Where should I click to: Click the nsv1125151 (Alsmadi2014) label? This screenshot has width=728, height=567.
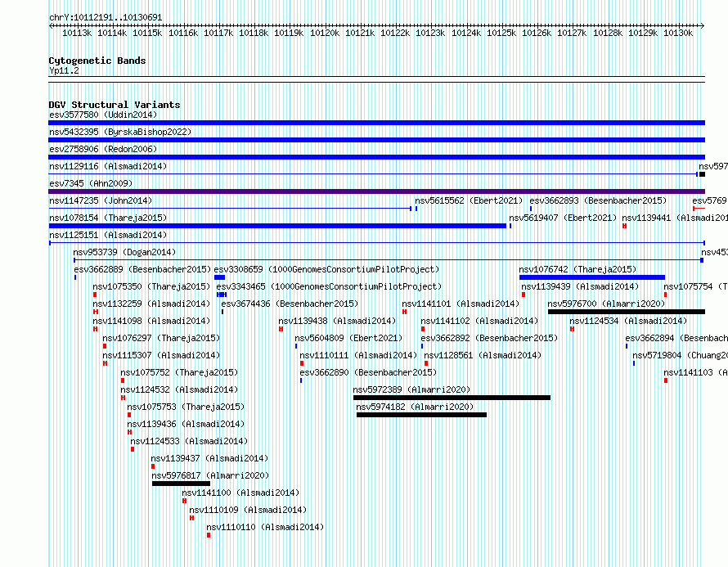(108, 235)
